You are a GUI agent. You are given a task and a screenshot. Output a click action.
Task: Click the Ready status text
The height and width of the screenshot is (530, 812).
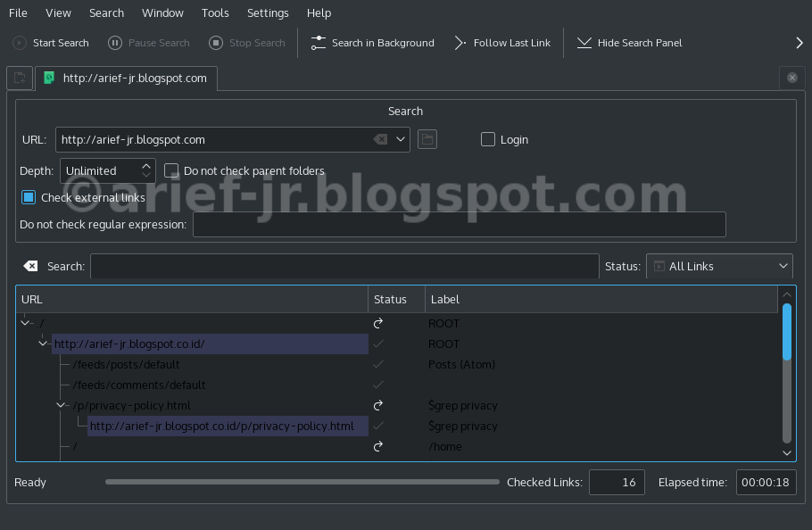click(x=30, y=483)
